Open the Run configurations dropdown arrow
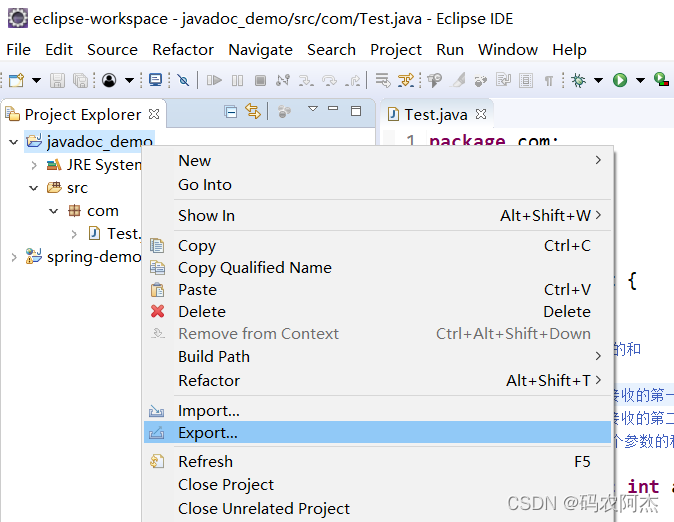Viewport: 674px width, 522px height. click(640, 80)
